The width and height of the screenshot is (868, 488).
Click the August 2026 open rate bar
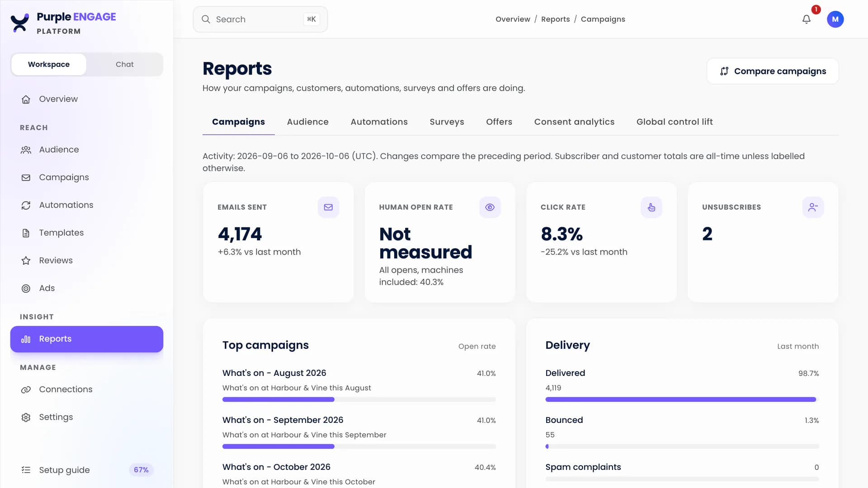(x=359, y=399)
